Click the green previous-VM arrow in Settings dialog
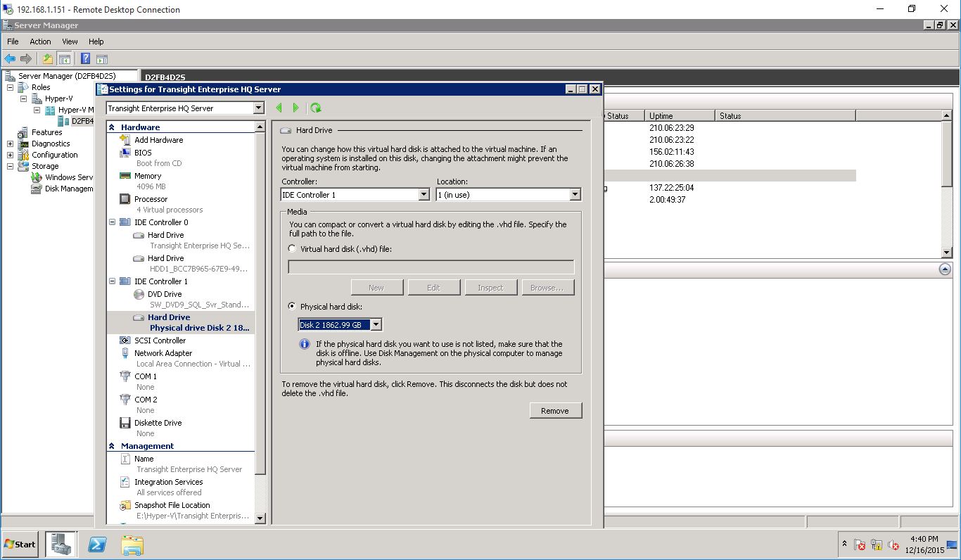The image size is (961, 560). (279, 108)
